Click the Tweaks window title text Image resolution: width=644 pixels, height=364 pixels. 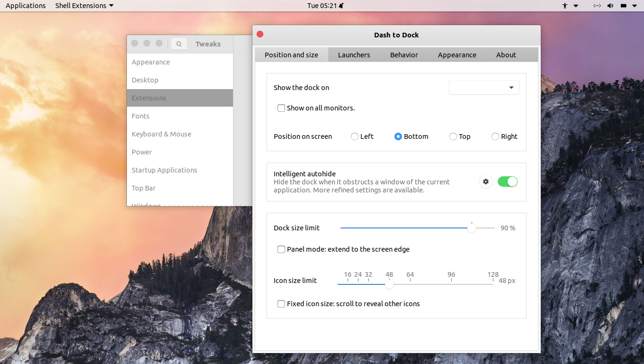(208, 44)
